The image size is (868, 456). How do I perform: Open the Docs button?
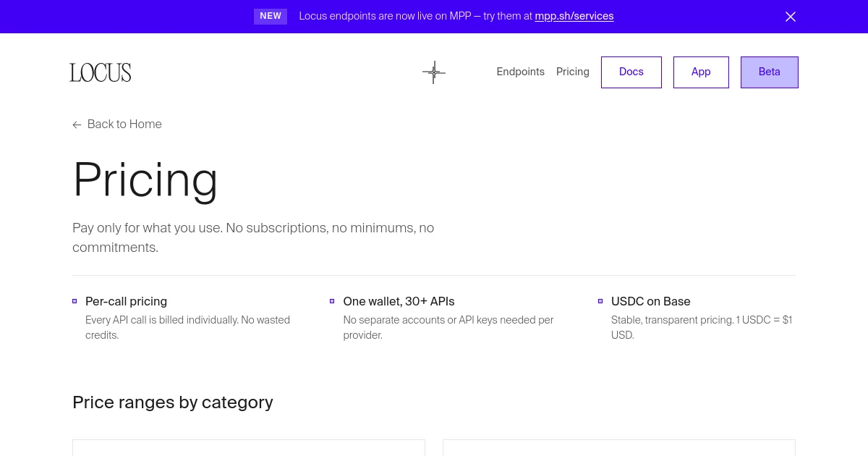[x=631, y=72]
